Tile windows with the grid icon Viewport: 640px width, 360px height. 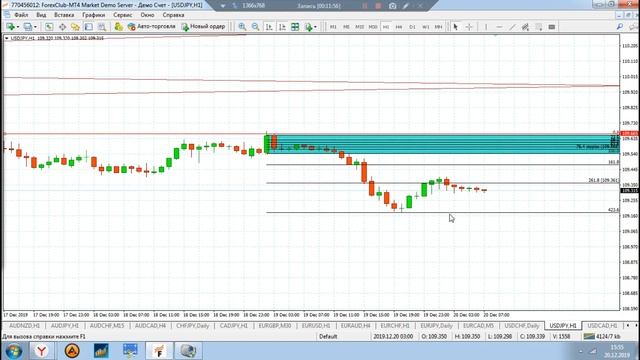click(x=295, y=27)
